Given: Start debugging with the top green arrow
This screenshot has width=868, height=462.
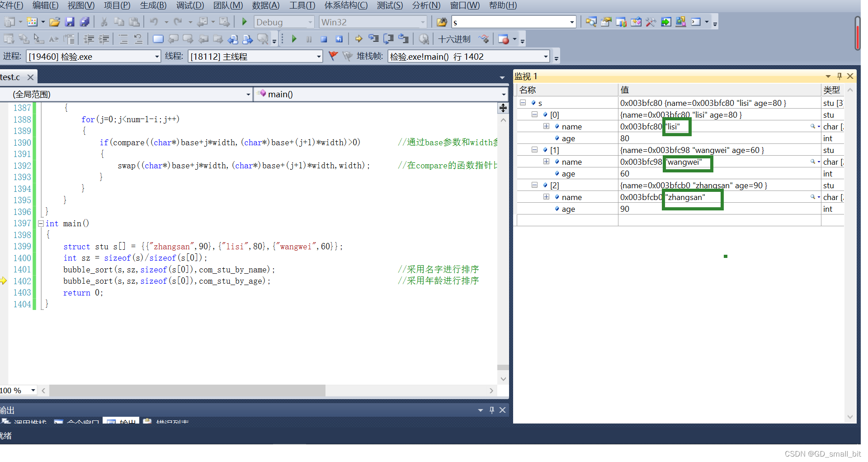Looking at the screenshot, I should coord(245,22).
